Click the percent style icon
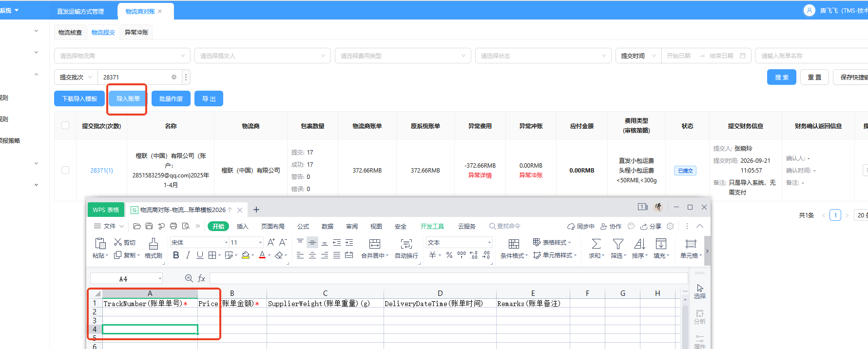868x349 pixels. pyautogui.click(x=449, y=255)
